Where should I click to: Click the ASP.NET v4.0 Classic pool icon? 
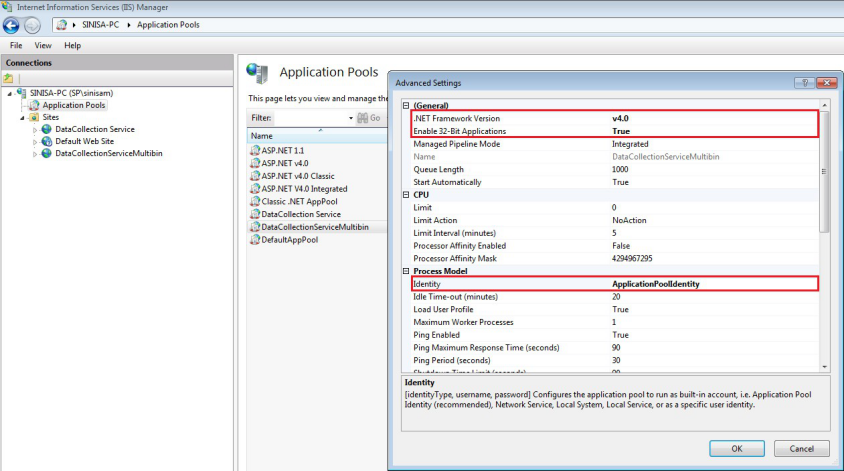click(255, 176)
